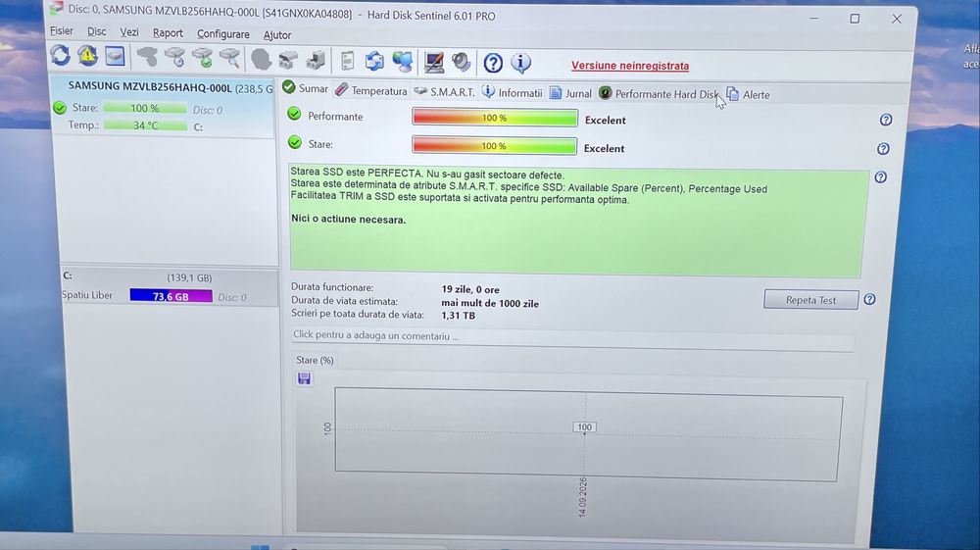Click the refresh disk information toolbar icon

60,56
